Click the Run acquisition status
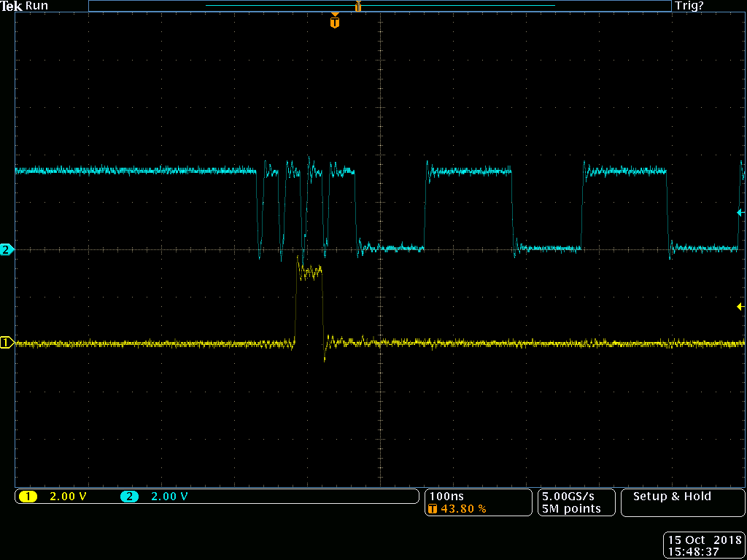The width and height of the screenshot is (747, 560). coord(37,6)
